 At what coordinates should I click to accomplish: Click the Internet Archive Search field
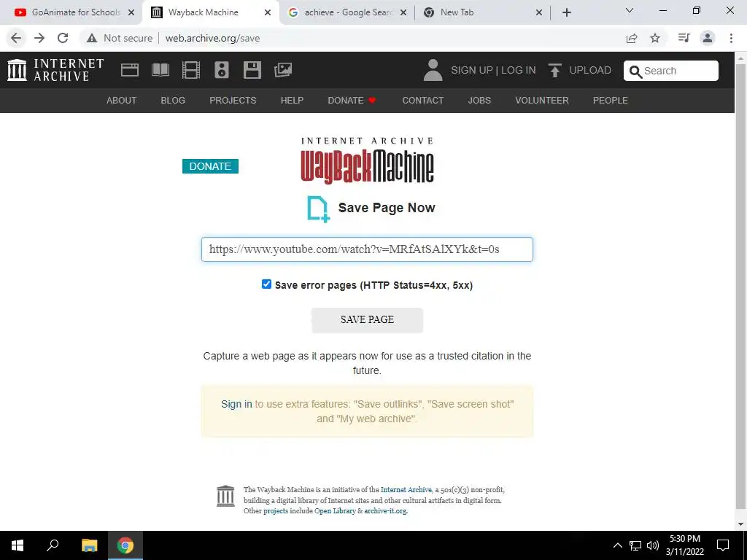pos(671,71)
